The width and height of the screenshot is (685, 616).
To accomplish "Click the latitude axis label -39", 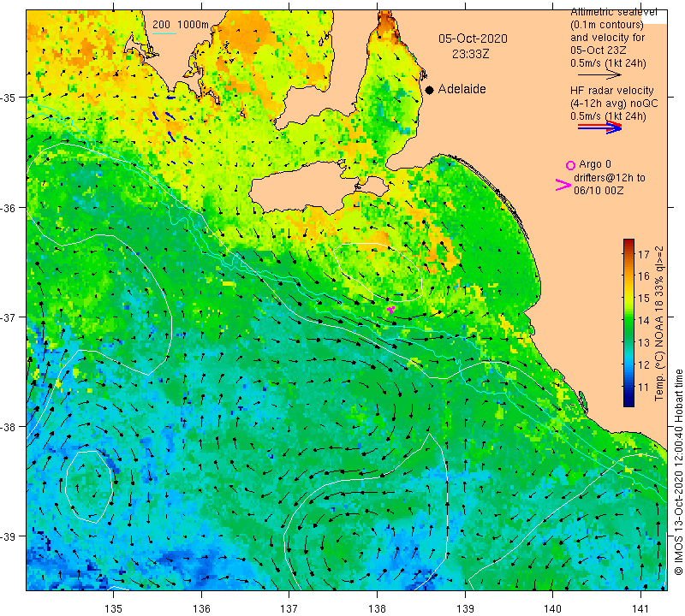I will coord(9,536).
